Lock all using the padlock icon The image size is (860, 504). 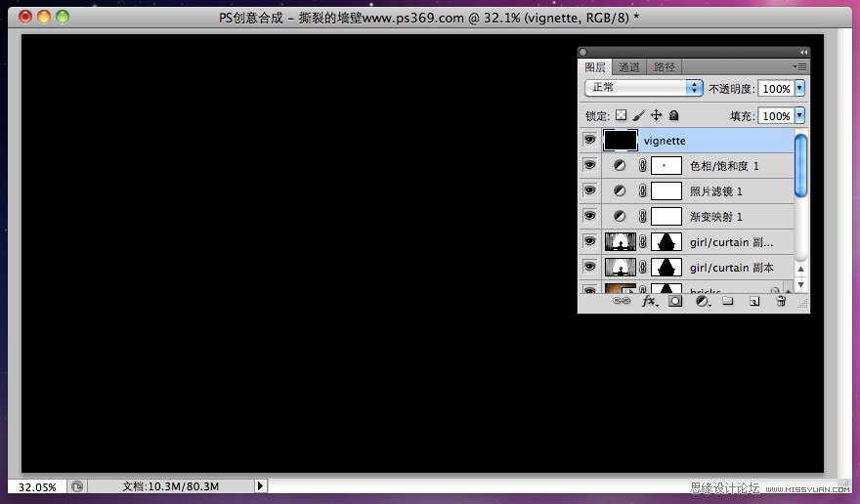[x=674, y=115]
